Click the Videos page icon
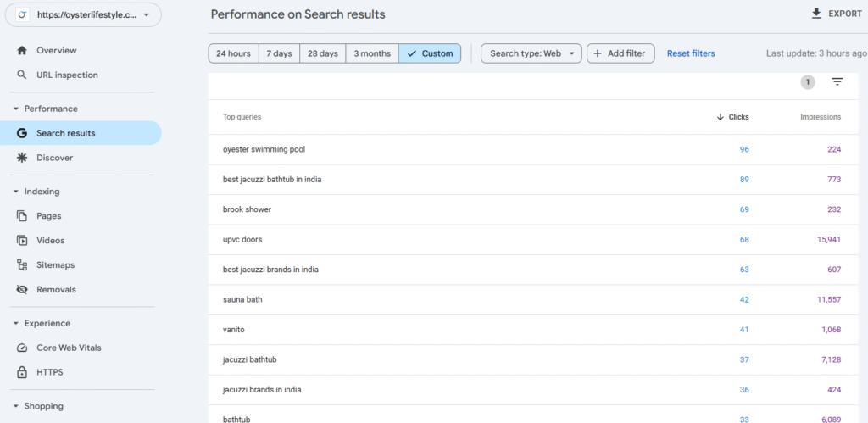868x423 pixels. (22, 240)
